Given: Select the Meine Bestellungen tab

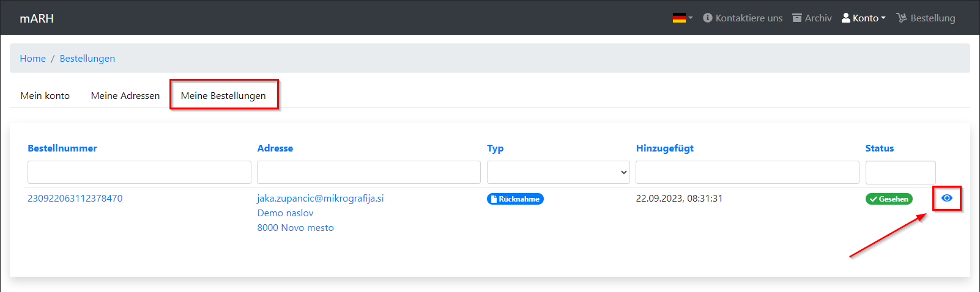Looking at the screenshot, I should point(223,96).
